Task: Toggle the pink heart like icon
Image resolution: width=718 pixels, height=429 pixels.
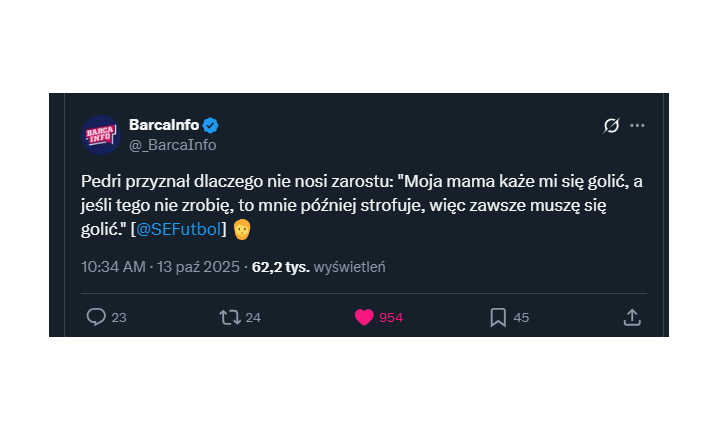Action: [364, 317]
